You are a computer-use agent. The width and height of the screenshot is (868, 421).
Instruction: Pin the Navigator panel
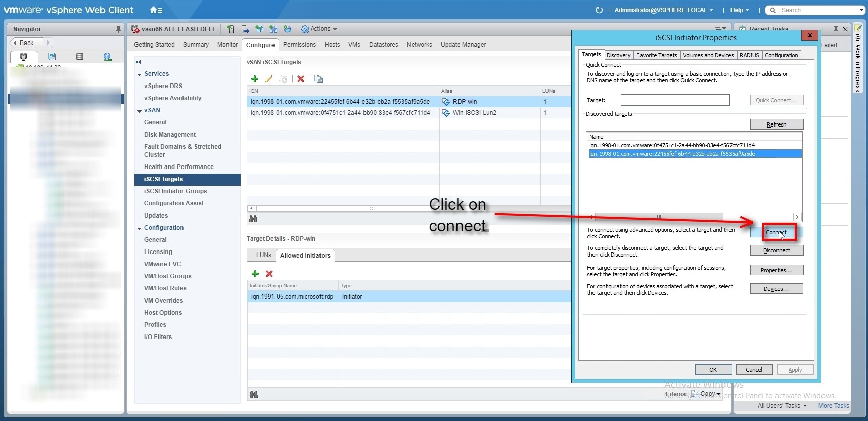(118, 29)
